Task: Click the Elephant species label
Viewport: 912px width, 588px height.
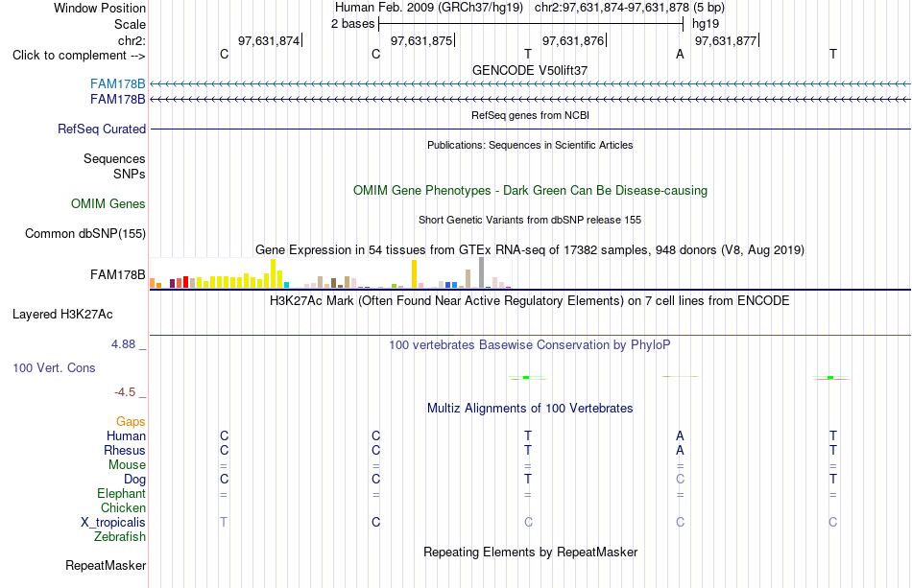Action: tap(121, 493)
